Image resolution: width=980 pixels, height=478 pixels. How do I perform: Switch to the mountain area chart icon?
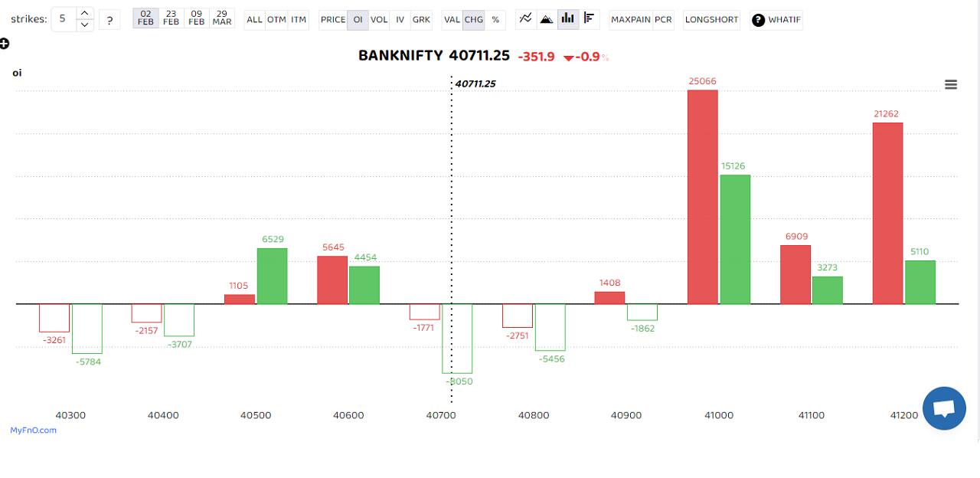pyautogui.click(x=546, y=20)
